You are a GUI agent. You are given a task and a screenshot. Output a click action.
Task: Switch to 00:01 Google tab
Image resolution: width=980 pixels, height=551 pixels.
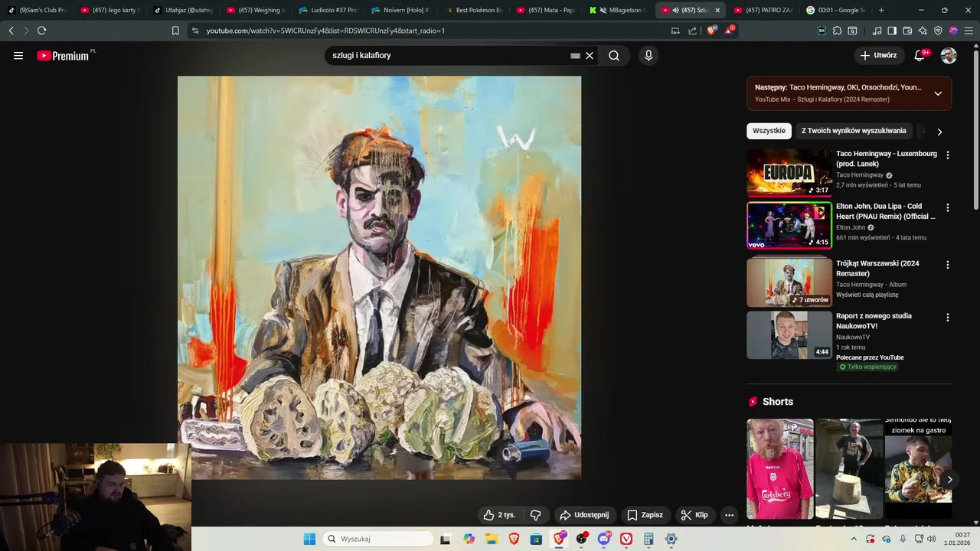coord(836,10)
